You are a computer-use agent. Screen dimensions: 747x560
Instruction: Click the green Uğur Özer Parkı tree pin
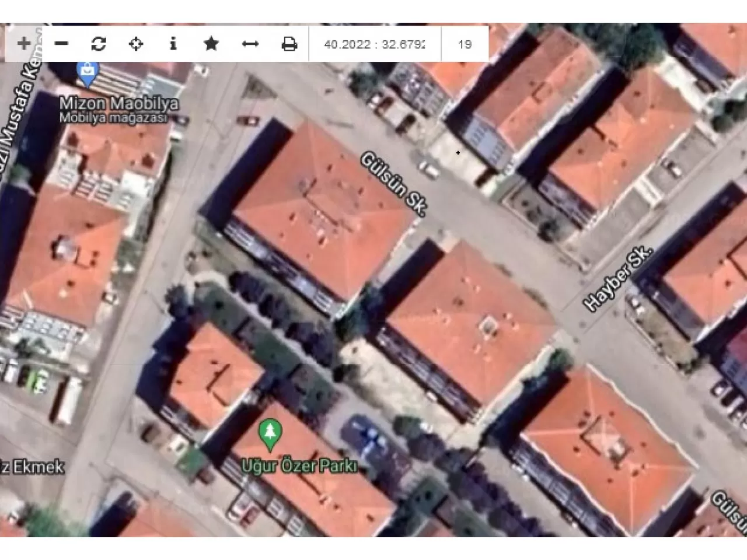tap(270, 435)
